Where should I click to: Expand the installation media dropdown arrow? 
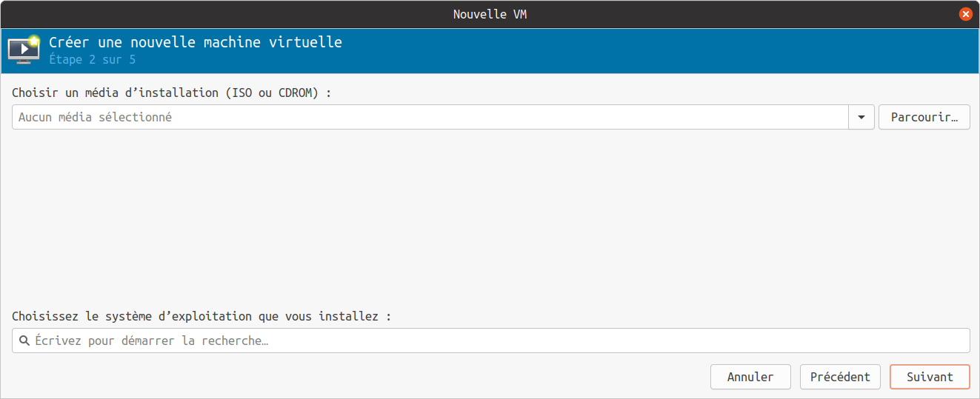861,117
